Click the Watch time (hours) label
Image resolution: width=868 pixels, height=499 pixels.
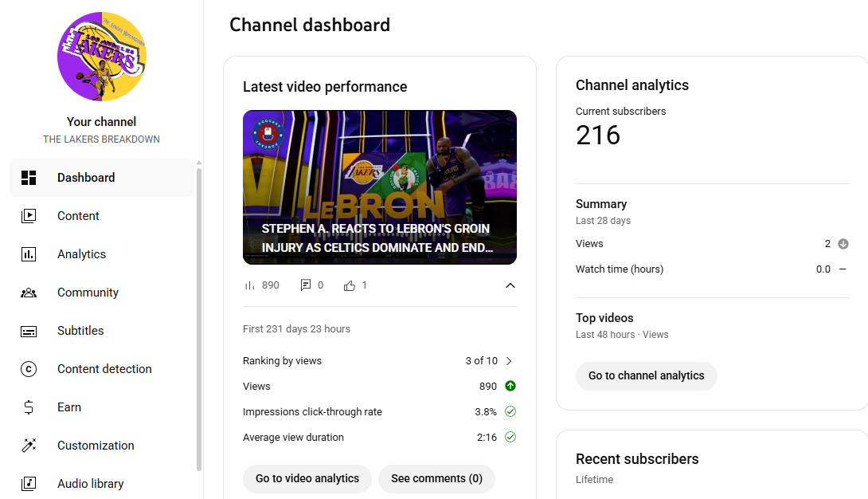pyautogui.click(x=620, y=269)
